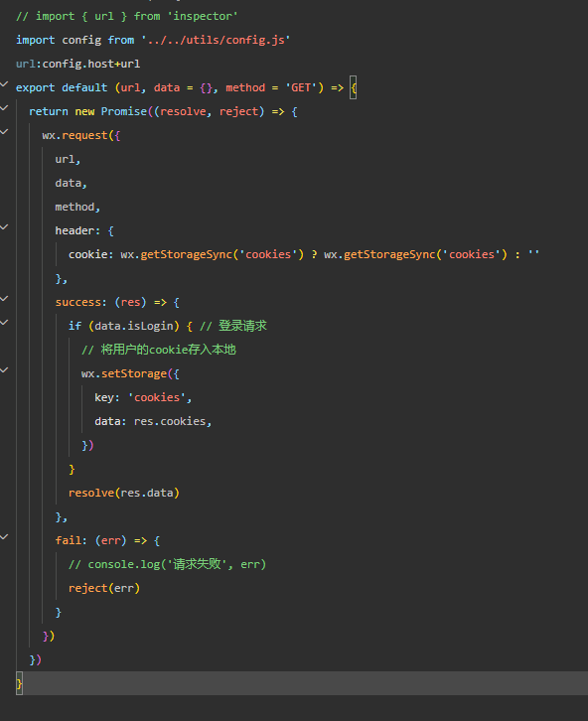Click the '../../utils/config.js' import path
The width and height of the screenshot is (588, 721).
[x=216, y=40]
